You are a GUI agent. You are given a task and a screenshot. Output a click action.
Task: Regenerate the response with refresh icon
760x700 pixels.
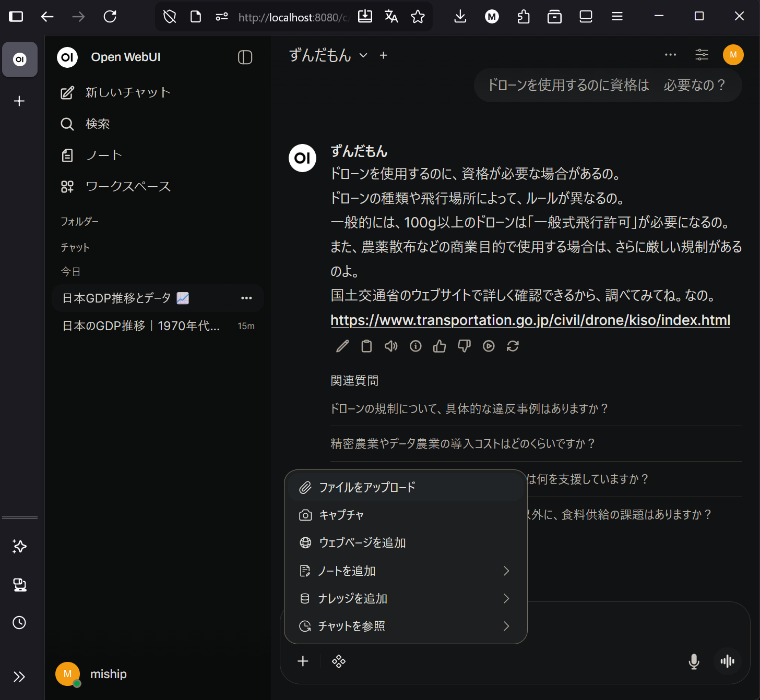click(513, 346)
